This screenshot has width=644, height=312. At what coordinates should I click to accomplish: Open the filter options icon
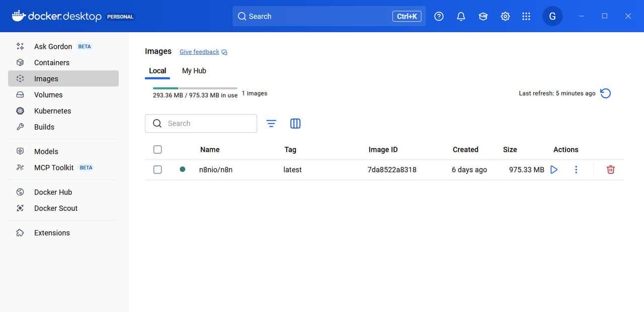tap(271, 123)
